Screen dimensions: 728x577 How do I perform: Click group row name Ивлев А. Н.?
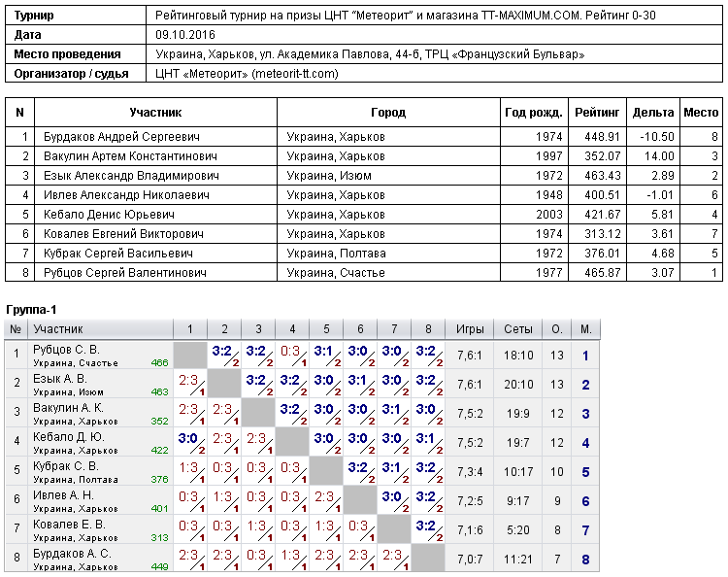63,495
